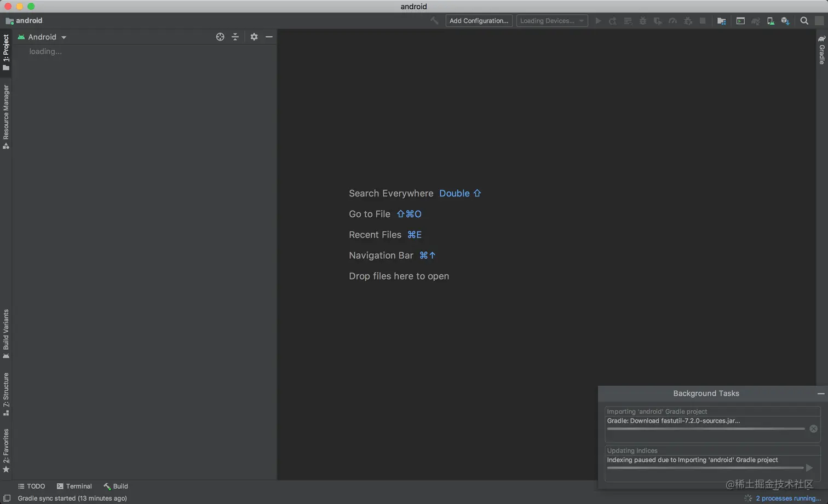Open the Z: Structure side tab
This screenshot has height=504, width=828.
point(6,394)
